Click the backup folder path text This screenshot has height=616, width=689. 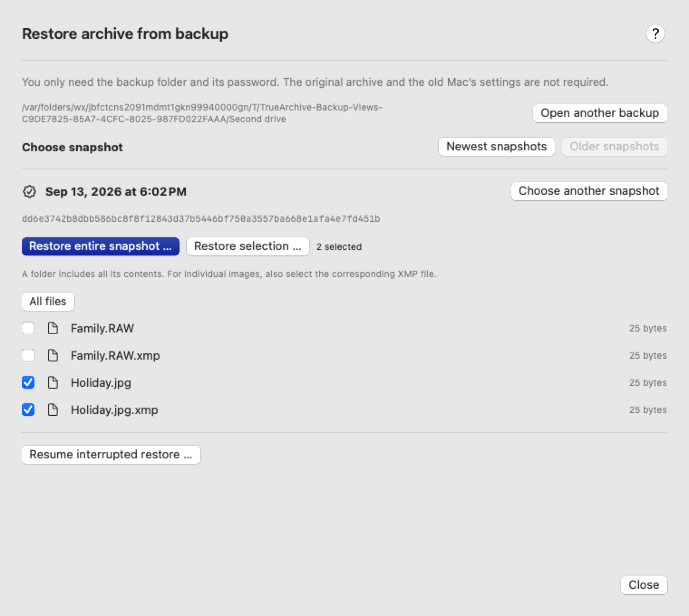tap(202, 113)
